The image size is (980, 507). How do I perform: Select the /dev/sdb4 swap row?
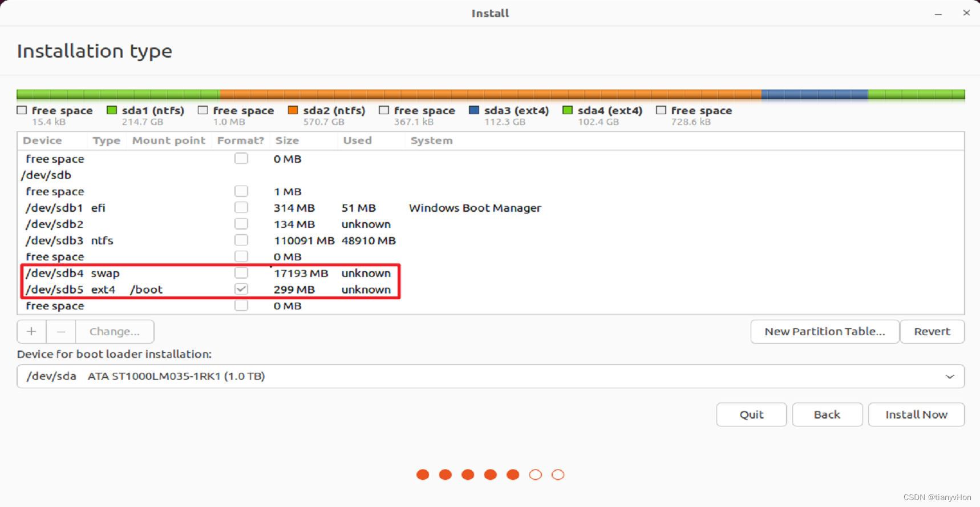coord(491,273)
